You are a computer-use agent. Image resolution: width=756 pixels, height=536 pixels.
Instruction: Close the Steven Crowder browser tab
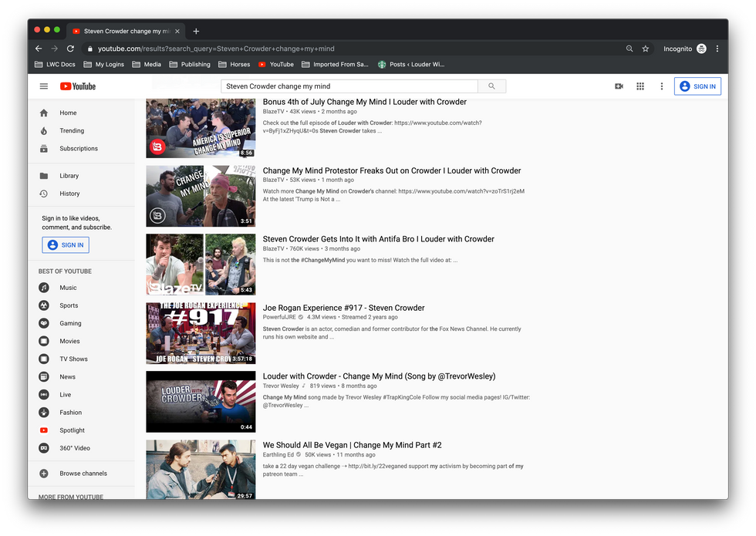[177, 32]
